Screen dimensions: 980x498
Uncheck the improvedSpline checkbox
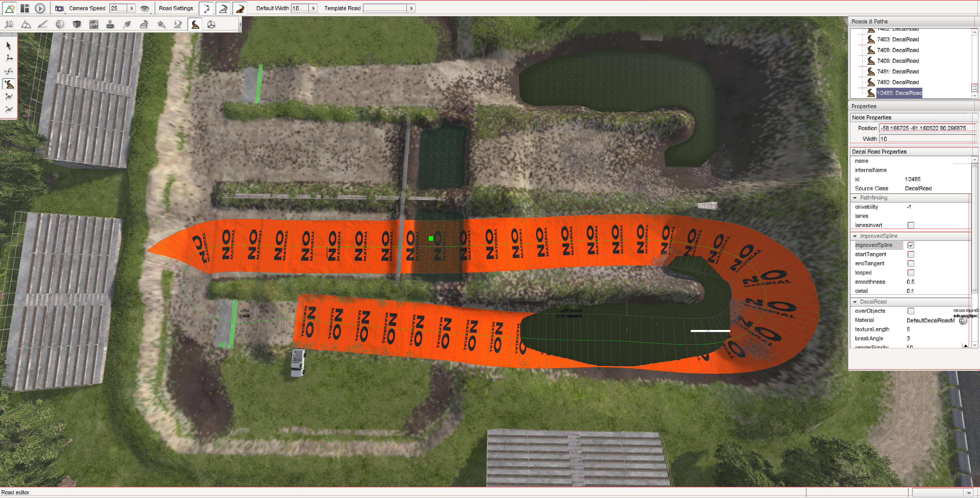point(911,245)
